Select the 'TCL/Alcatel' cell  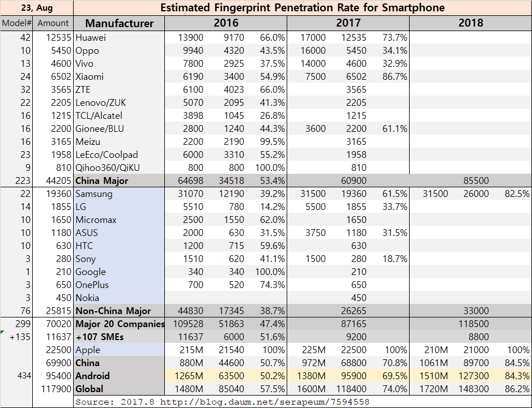(119, 115)
